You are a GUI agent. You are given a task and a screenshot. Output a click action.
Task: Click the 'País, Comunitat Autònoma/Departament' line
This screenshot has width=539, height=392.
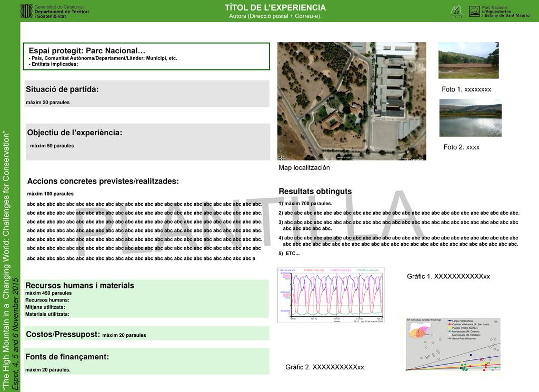pyautogui.click(x=103, y=58)
